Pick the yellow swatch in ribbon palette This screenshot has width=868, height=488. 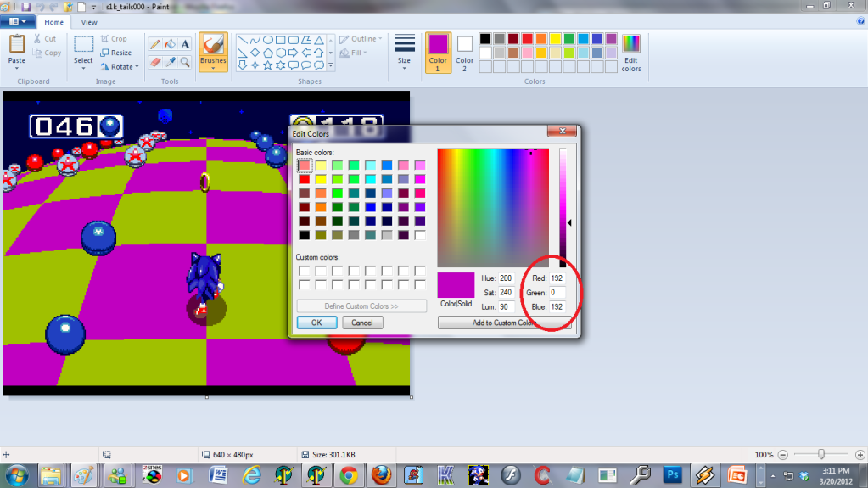[x=555, y=39]
